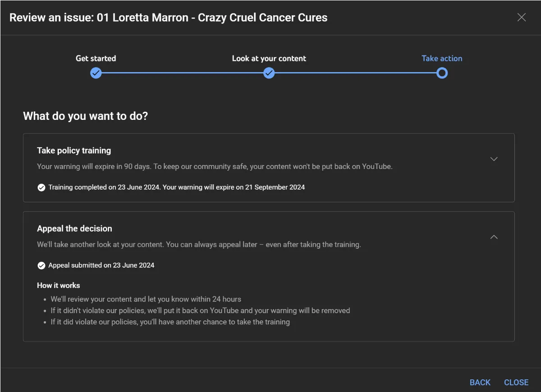Image resolution: width=541 pixels, height=392 pixels.
Task: Click the 'If it did violate our policies' bullet
Action: point(170,322)
